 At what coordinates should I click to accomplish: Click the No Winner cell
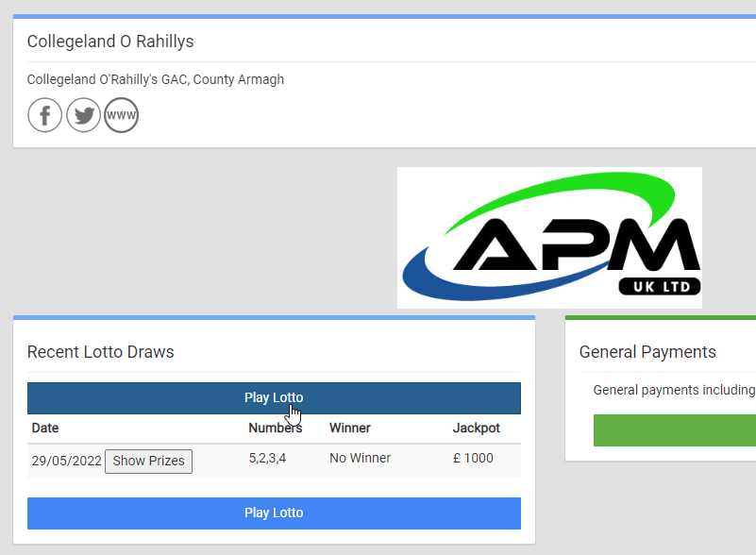(x=361, y=458)
